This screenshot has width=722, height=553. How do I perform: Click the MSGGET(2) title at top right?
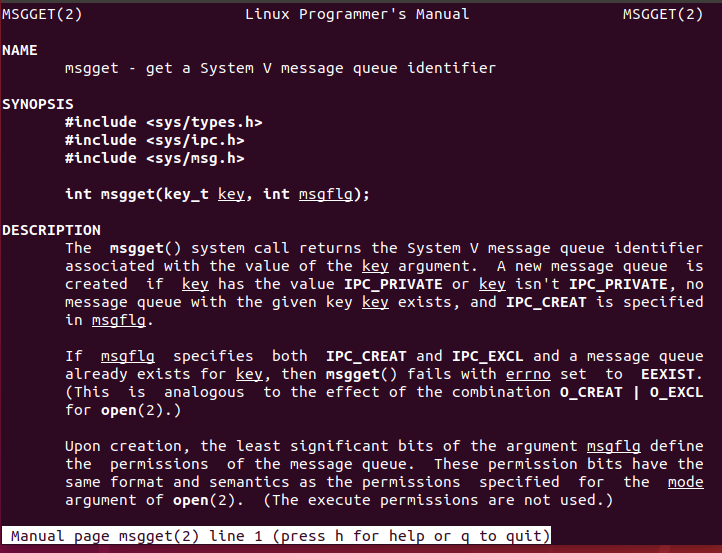[663, 14]
